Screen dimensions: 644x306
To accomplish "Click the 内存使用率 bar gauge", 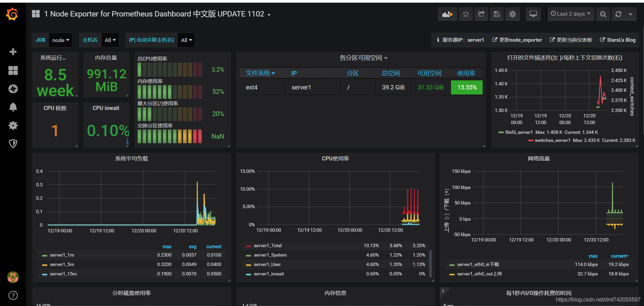I will coord(170,92).
